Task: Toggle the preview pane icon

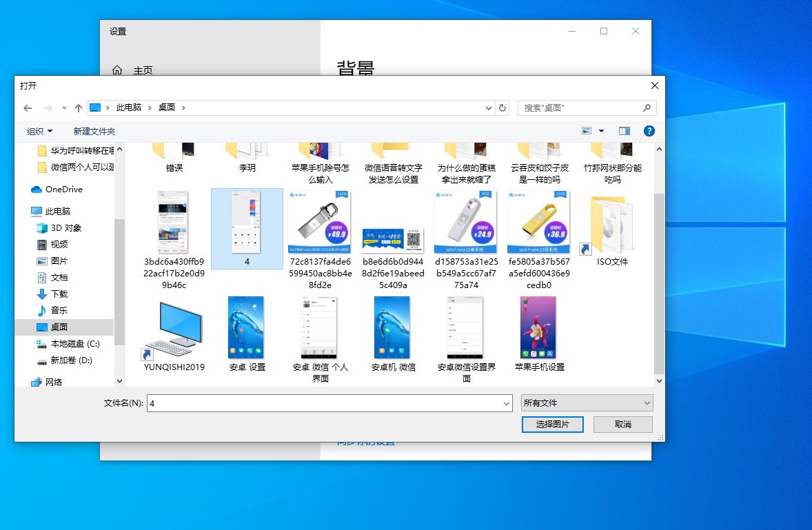Action: coord(625,131)
